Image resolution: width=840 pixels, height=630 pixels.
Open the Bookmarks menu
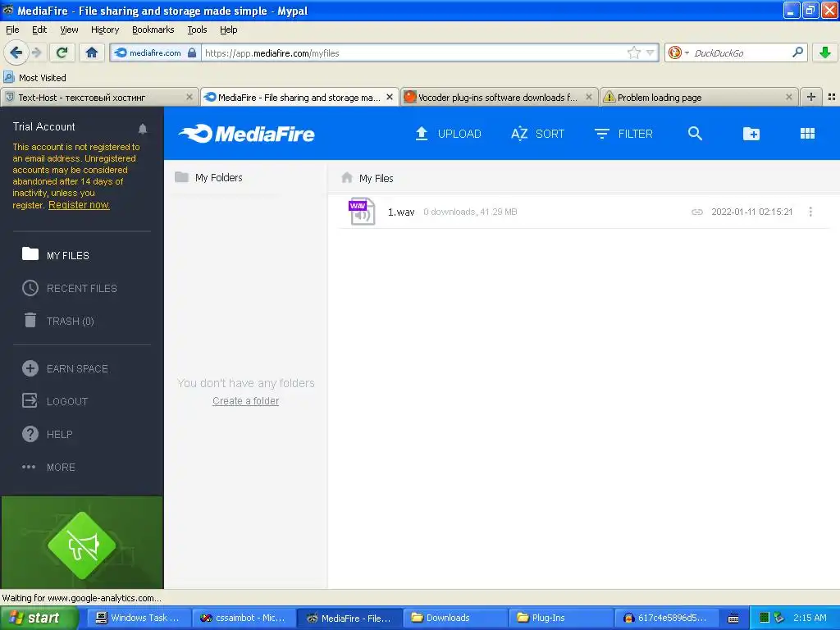click(x=153, y=30)
